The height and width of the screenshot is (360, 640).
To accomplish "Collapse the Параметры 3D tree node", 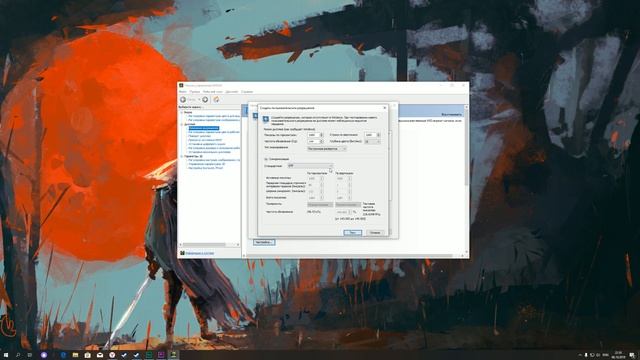I will (182, 156).
